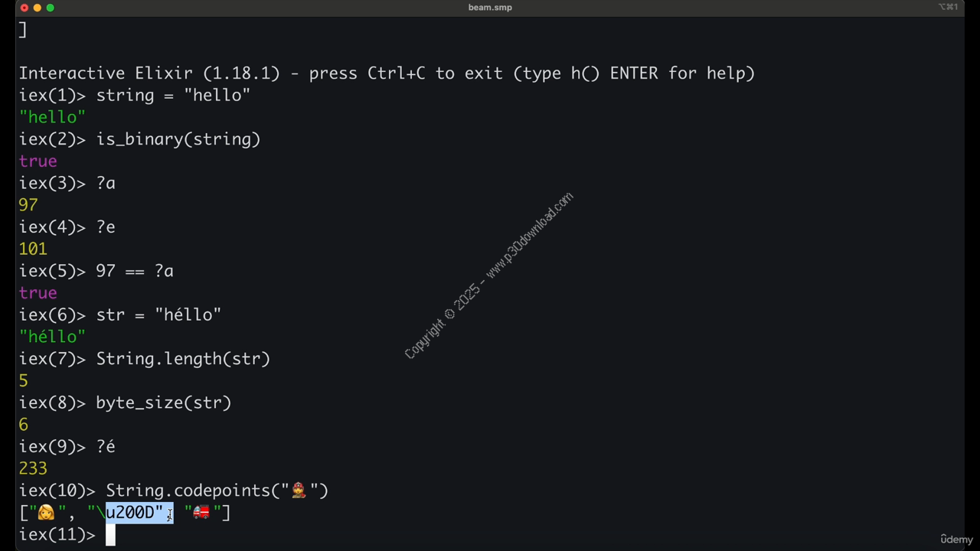Viewport: 980px width, 551px height.
Task: Click the "héllo" green output string
Action: tap(52, 337)
